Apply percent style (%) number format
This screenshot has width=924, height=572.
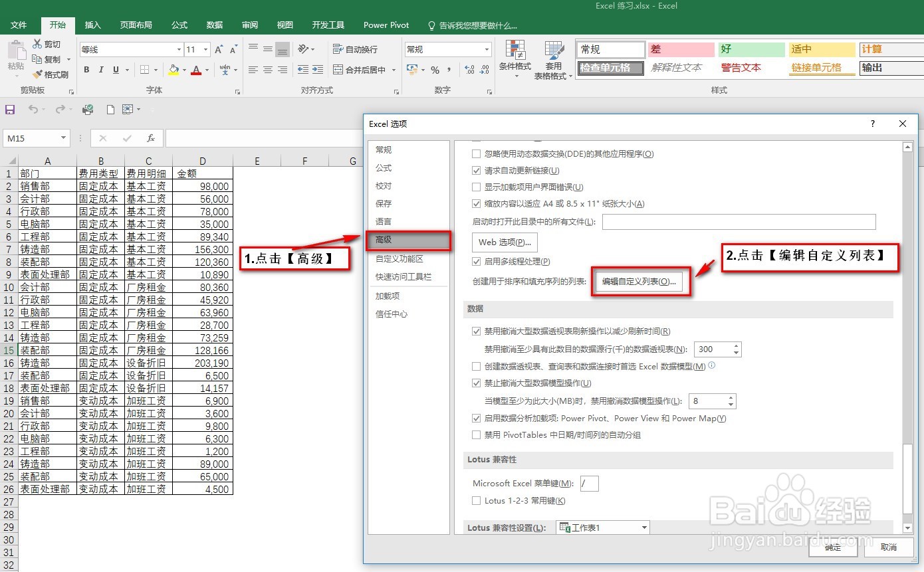pos(435,70)
